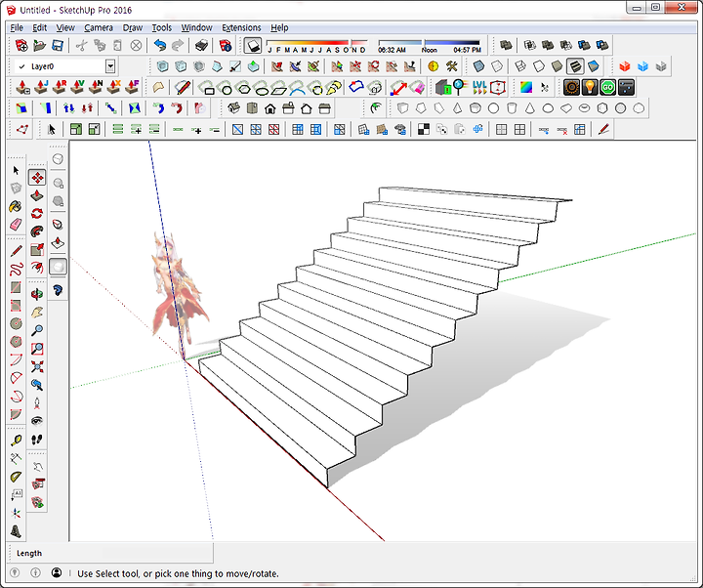Activate the Offset tool
Image resolution: width=703 pixels, height=588 pixels.
(x=37, y=268)
